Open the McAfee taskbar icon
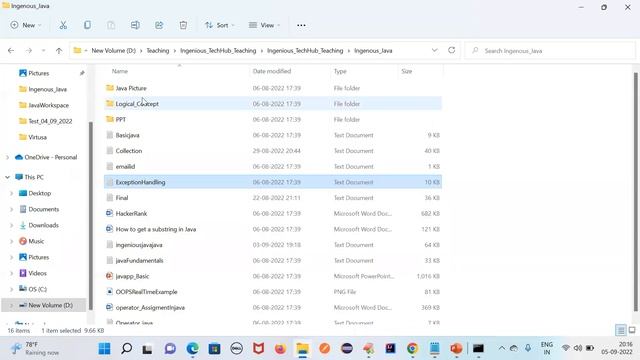This screenshot has height=360, width=640. pos(258,349)
